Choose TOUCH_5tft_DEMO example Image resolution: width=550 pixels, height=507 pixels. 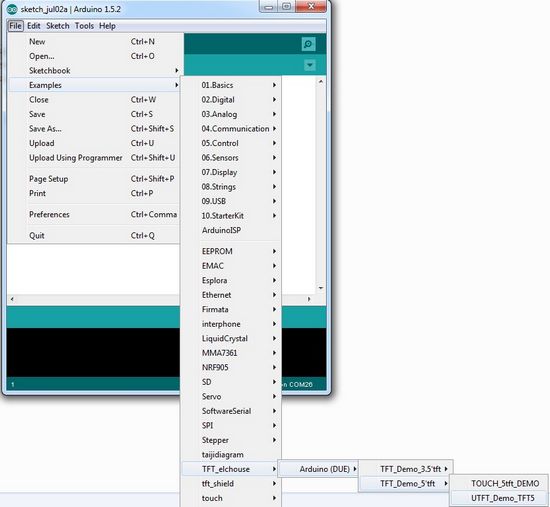point(499,483)
